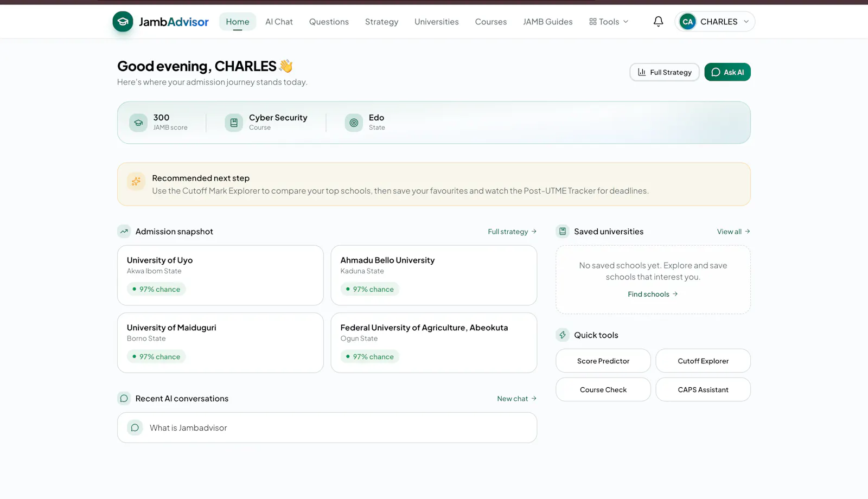Screen dimensions: 868x499
Task: Open the notifications bell
Action: 658,22
